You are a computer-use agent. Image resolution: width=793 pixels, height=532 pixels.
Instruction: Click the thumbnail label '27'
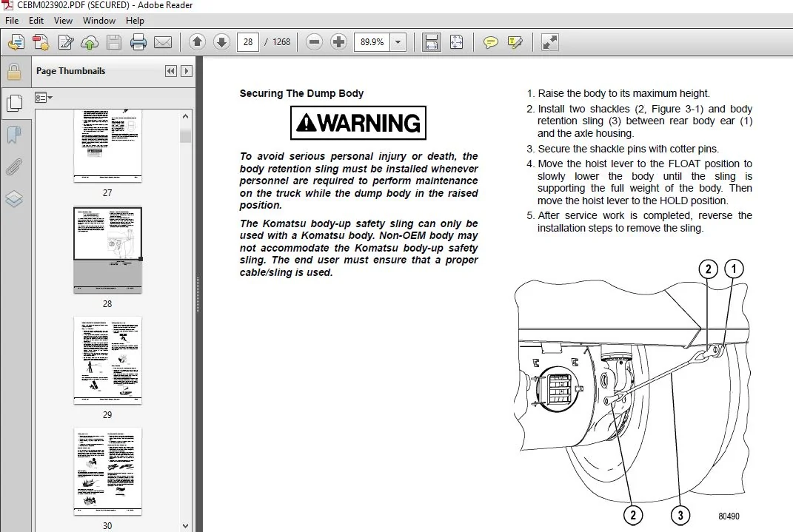(x=107, y=193)
